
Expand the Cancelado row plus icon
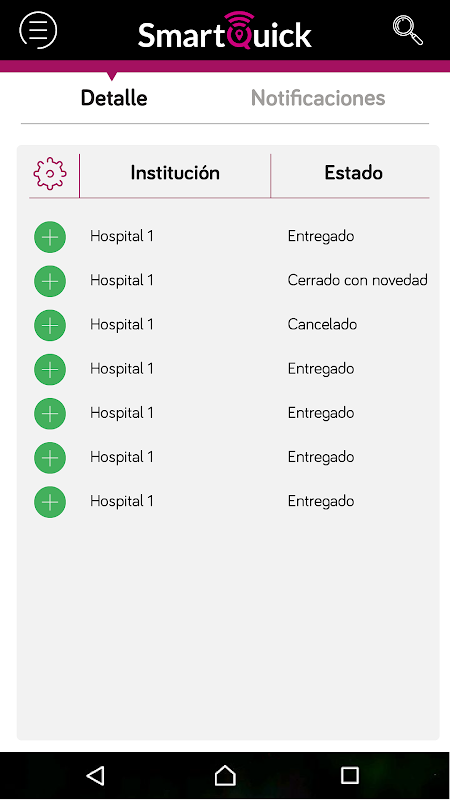point(50,325)
